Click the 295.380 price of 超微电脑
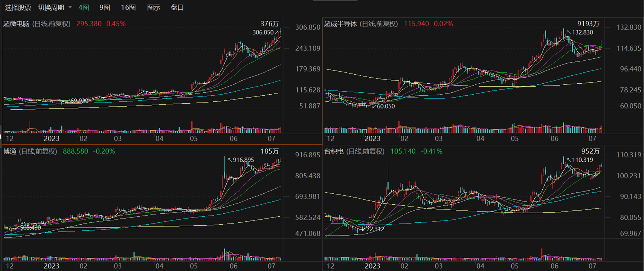Screen dimensions: 644x271 [x=89, y=24]
